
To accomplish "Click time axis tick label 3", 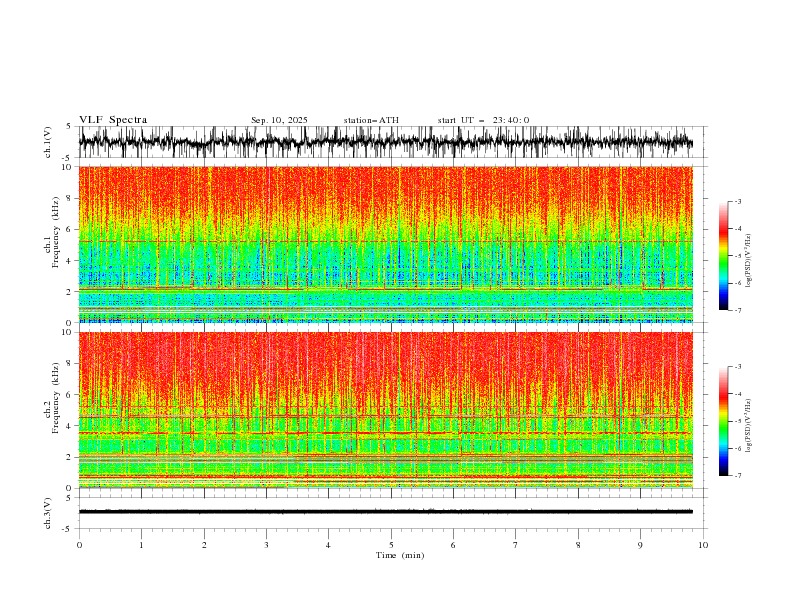I will (266, 545).
